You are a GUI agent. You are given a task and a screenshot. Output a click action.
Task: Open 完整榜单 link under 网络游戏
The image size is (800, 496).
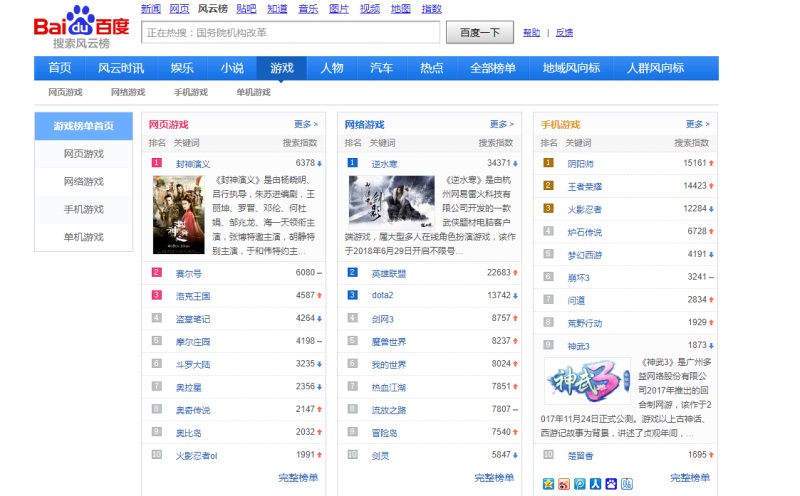coord(494,478)
